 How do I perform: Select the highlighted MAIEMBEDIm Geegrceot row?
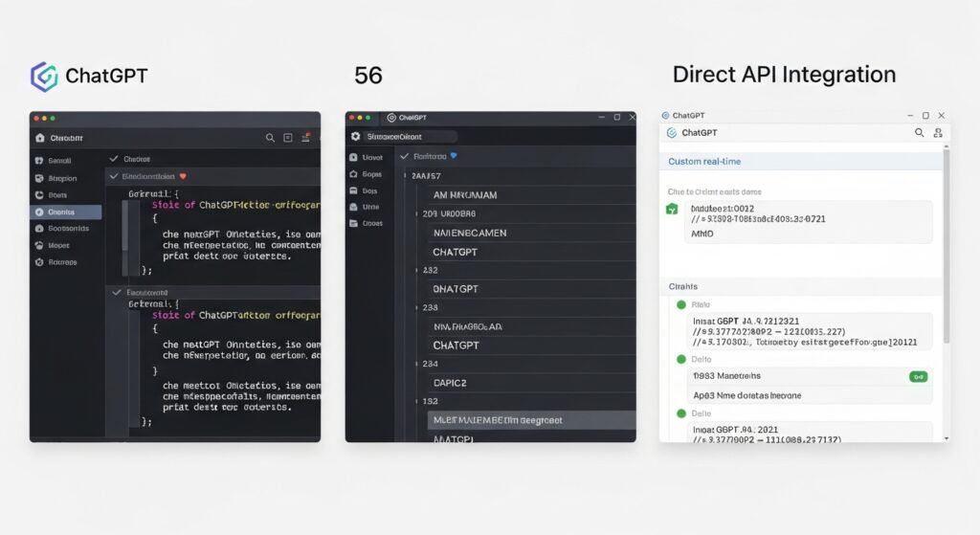coord(531,420)
